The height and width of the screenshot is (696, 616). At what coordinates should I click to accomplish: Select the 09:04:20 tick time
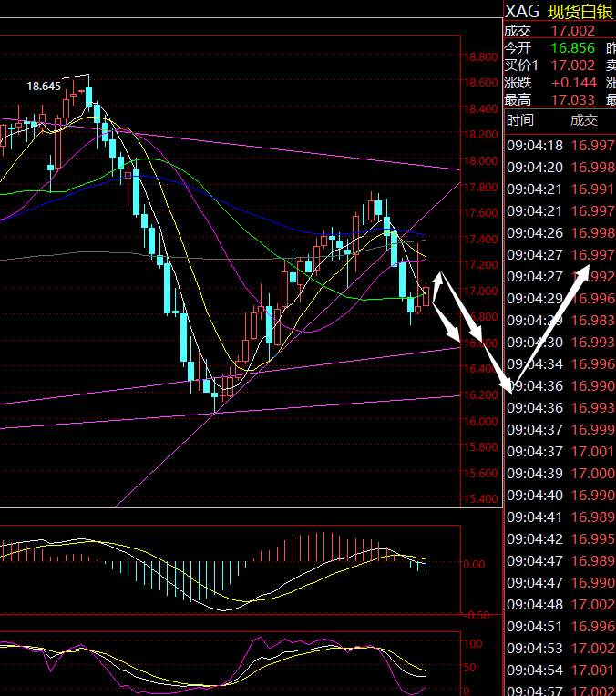tap(535, 167)
